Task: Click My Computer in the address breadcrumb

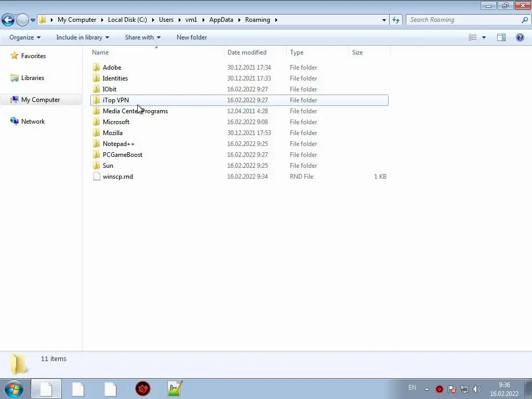Action: (x=77, y=20)
